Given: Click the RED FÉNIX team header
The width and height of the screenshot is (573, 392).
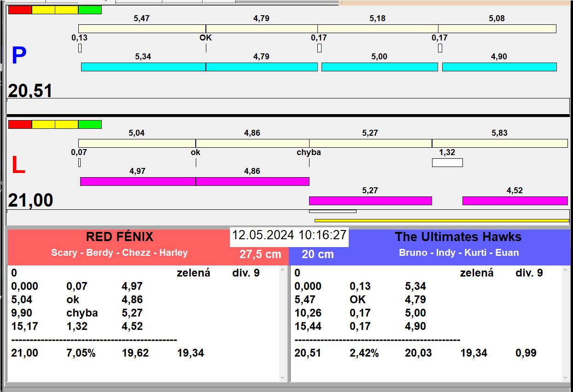Looking at the screenshot, I should point(119,237).
